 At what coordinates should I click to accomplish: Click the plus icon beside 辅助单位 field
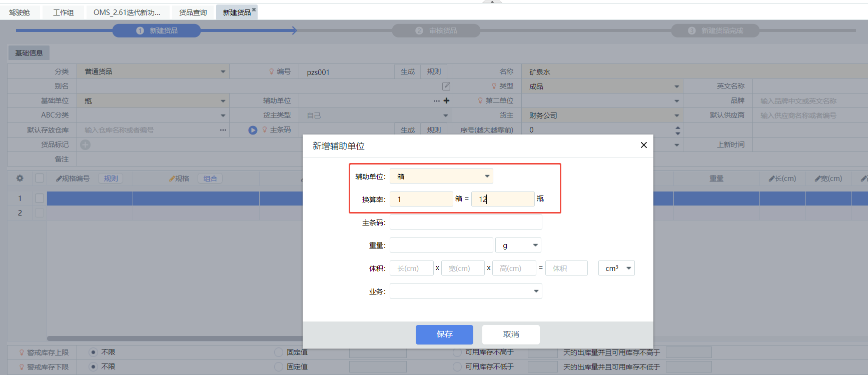click(446, 100)
